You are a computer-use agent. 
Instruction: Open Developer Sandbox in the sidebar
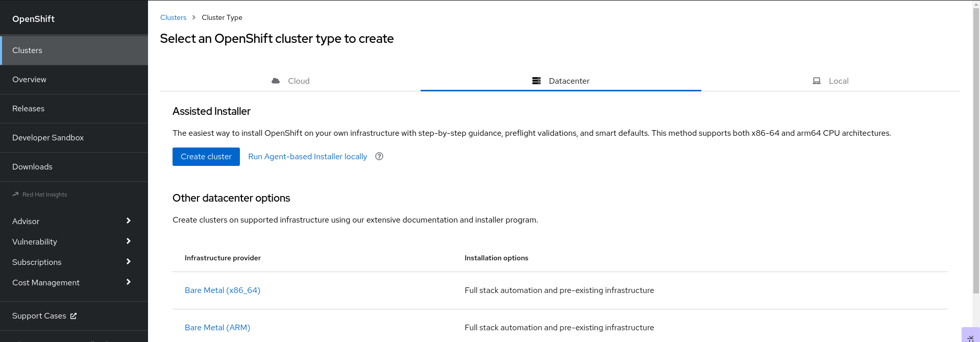click(48, 138)
